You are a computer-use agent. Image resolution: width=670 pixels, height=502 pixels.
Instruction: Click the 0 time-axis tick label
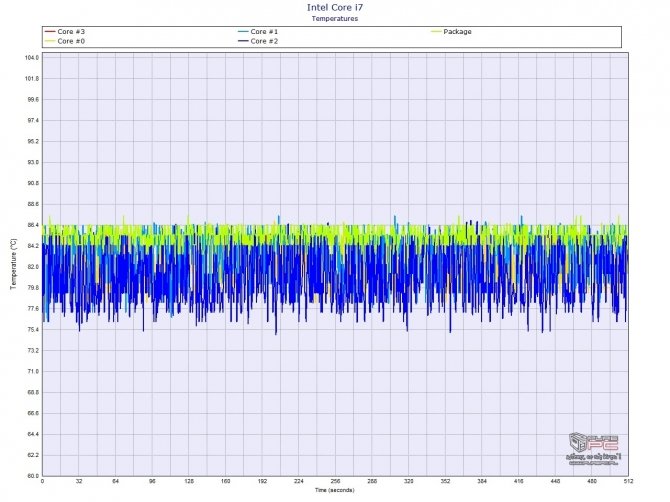point(42,481)
